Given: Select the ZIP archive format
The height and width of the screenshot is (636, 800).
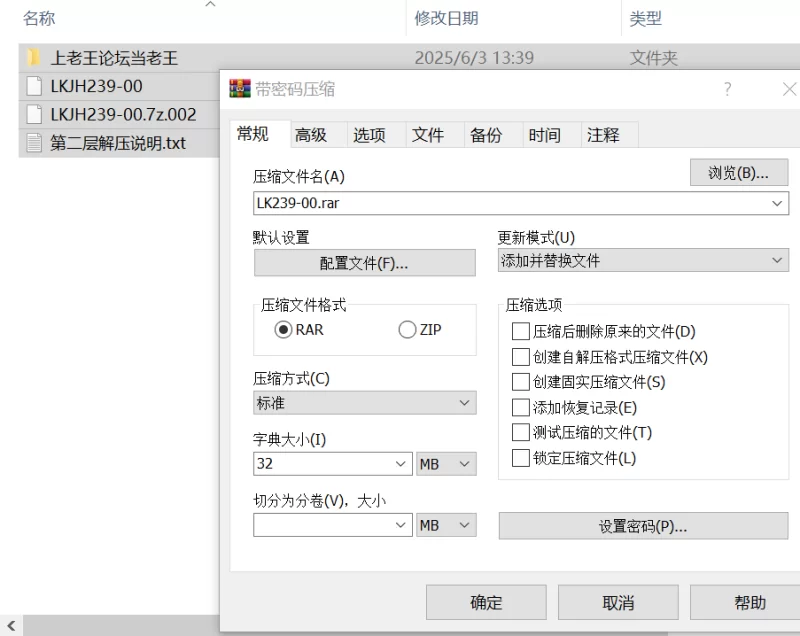Looking at the screenshot, I should tap(407, 329).
